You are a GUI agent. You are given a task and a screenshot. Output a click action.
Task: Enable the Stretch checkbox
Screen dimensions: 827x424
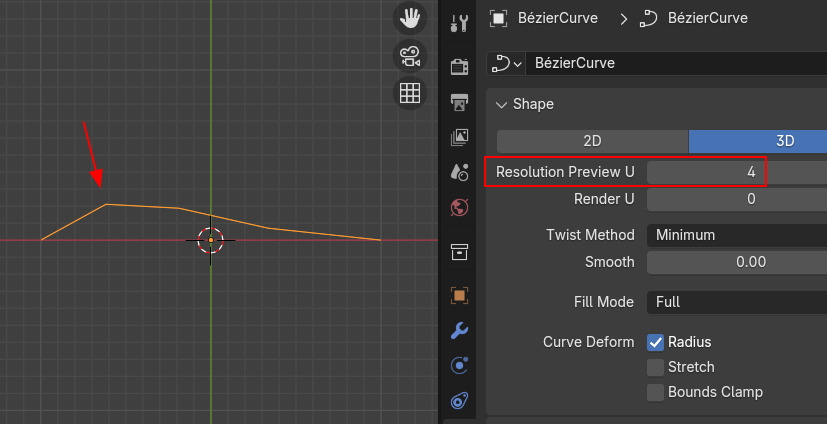656,367
